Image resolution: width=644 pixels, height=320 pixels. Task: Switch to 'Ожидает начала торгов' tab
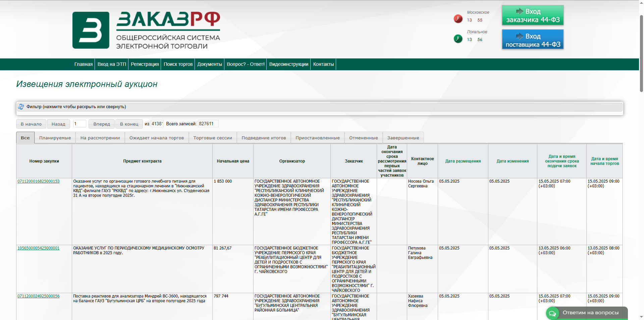157,138
